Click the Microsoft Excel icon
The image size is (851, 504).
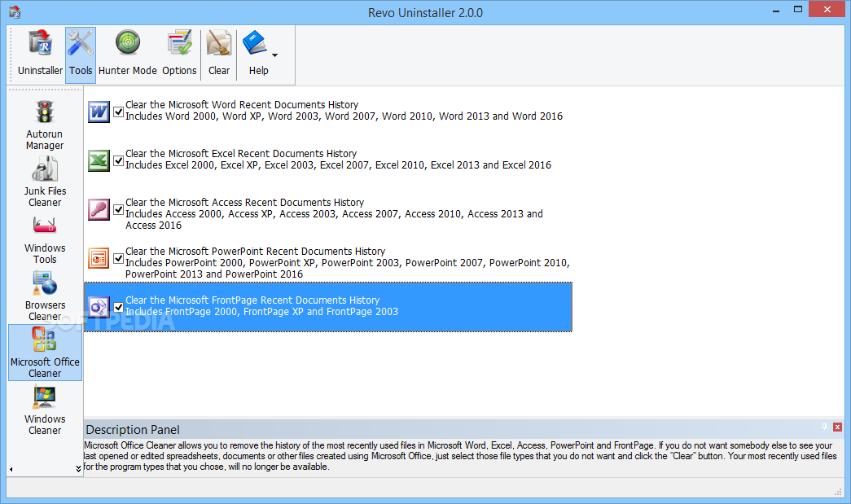pyautogui.click(x=99, y=161)
